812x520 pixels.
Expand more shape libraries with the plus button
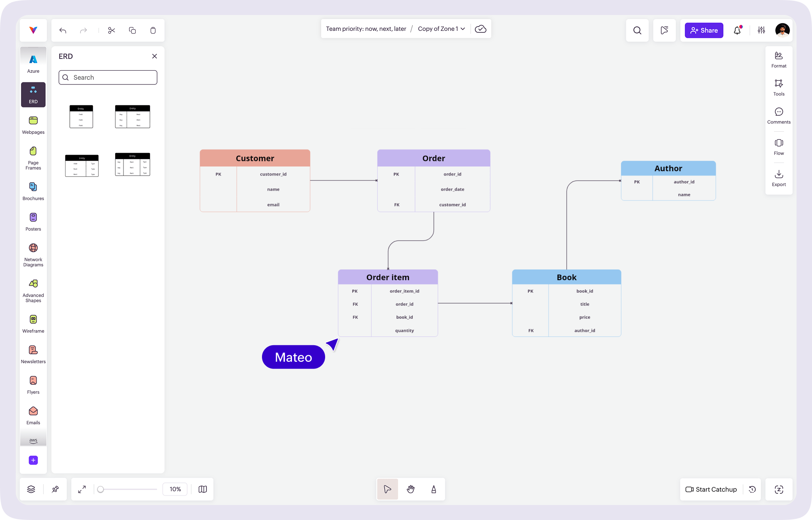33,460
